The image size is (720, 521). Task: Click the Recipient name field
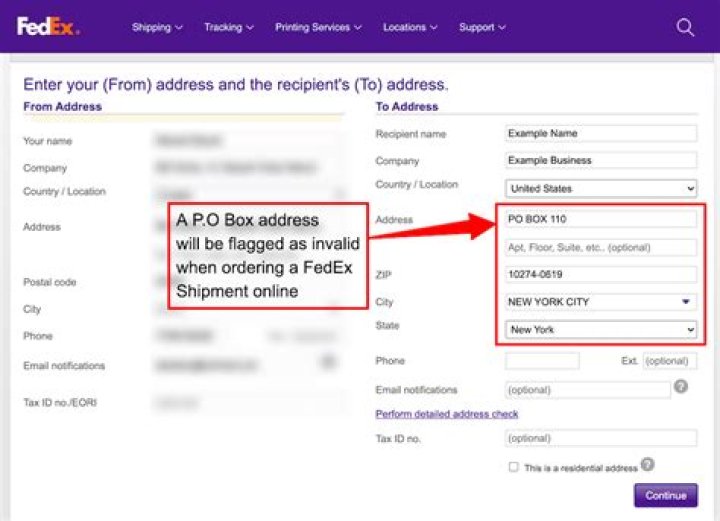[x=601, y=133]
